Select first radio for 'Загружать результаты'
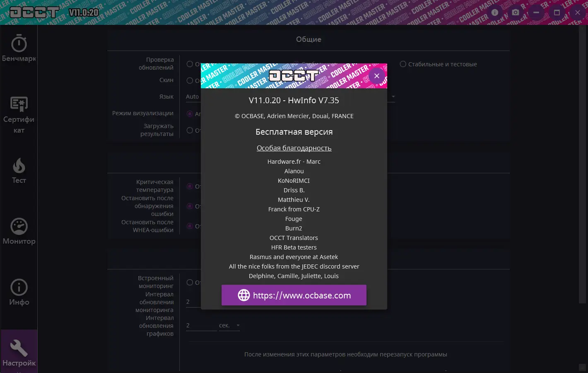Image resolution: width=588 pixels, height=373 pixels. 190,130
